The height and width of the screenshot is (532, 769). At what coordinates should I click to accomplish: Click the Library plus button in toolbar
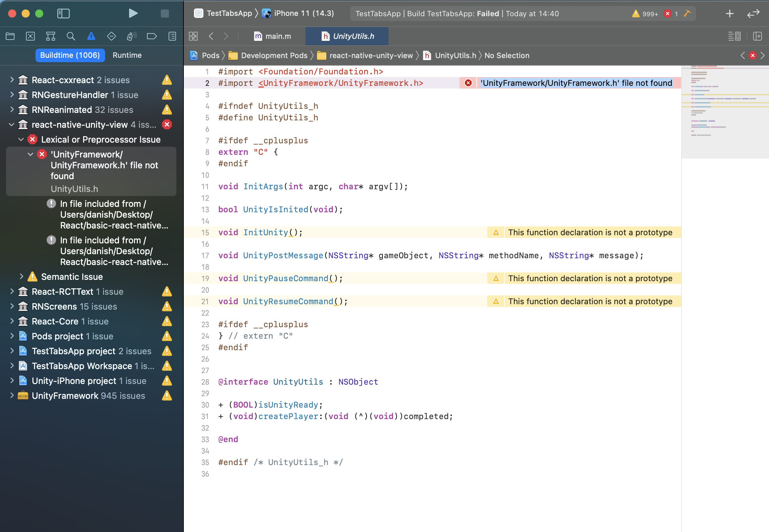[730, 14]
